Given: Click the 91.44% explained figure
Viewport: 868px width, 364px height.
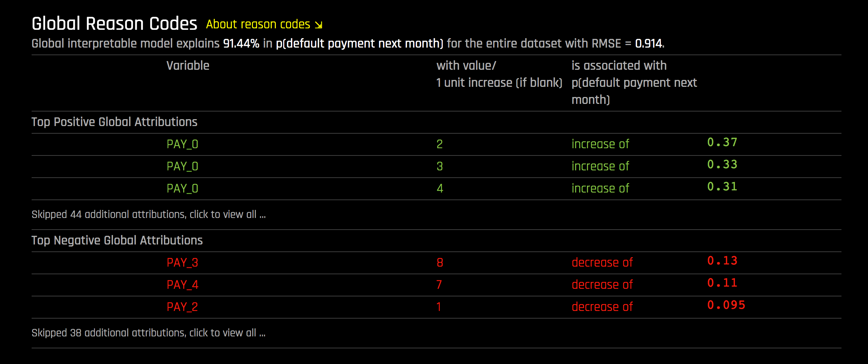Looking at the screenshot, I should coord(241,44).
